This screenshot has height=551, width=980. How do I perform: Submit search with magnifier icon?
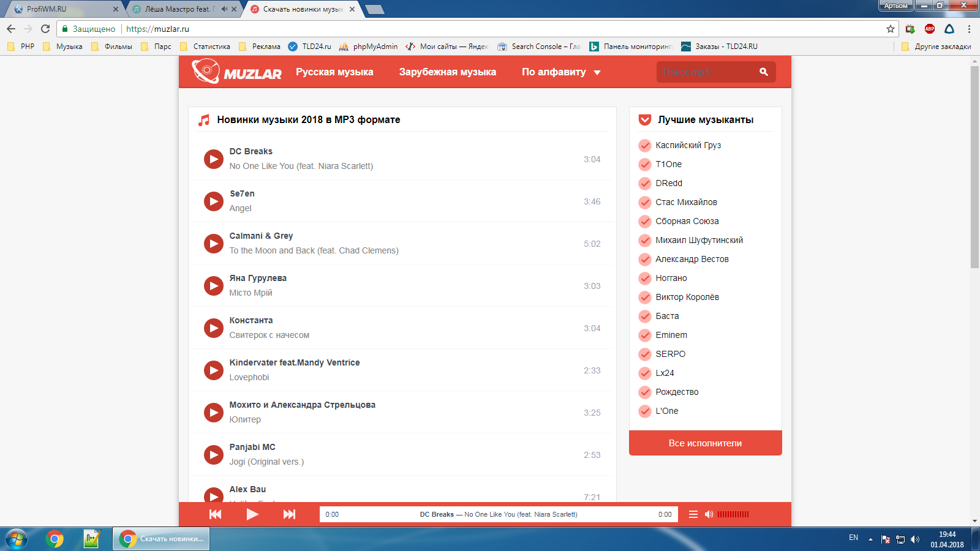(764, 72)
